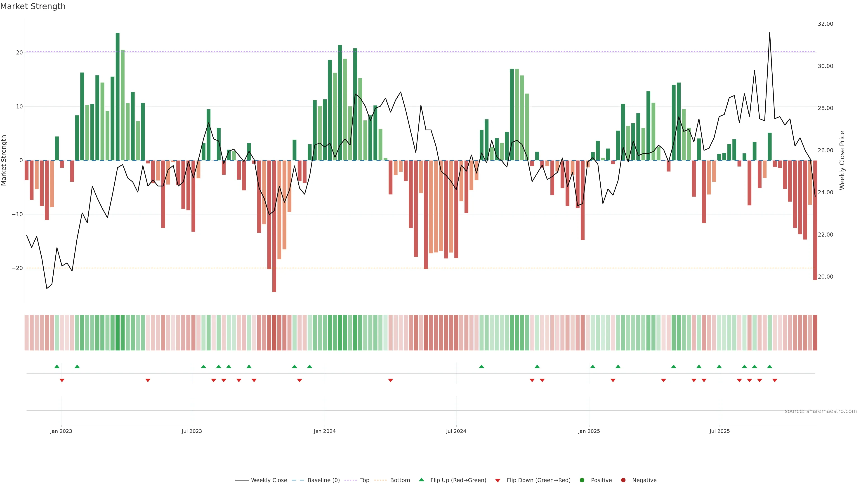Click the Jan 2023 x-axis label
Image resolution: width=868 pixels, height=488 pixels.
[61, 431]
